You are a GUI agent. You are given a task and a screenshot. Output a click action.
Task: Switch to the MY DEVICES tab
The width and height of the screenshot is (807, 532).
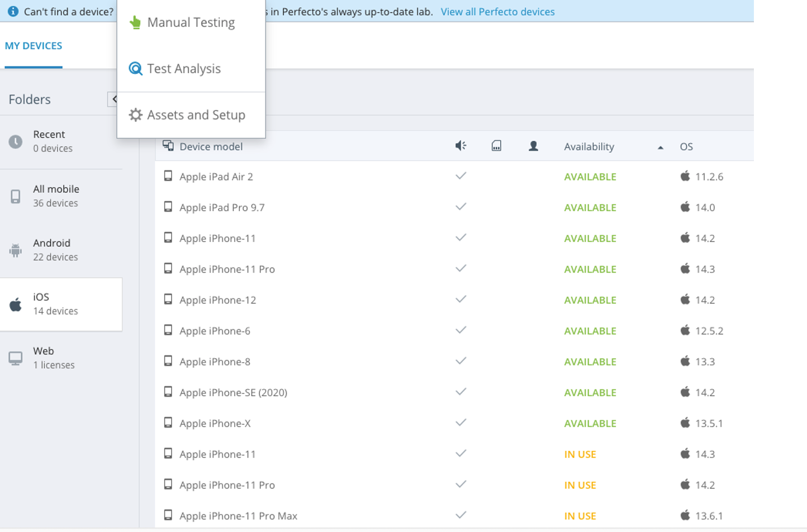coord(34,46)
